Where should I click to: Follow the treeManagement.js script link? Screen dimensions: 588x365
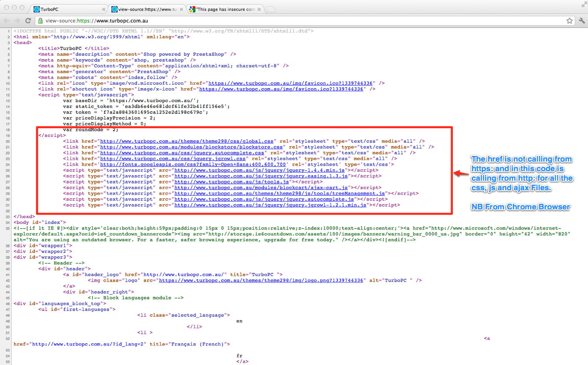[280, 193]
